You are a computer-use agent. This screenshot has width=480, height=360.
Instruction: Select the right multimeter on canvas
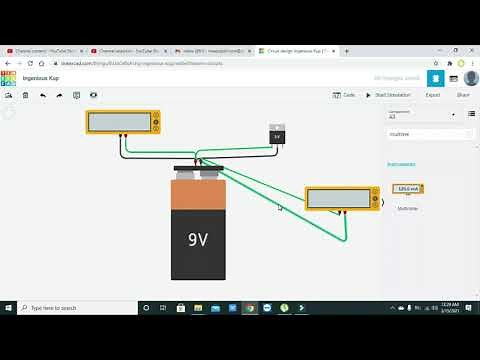(342, 199)
